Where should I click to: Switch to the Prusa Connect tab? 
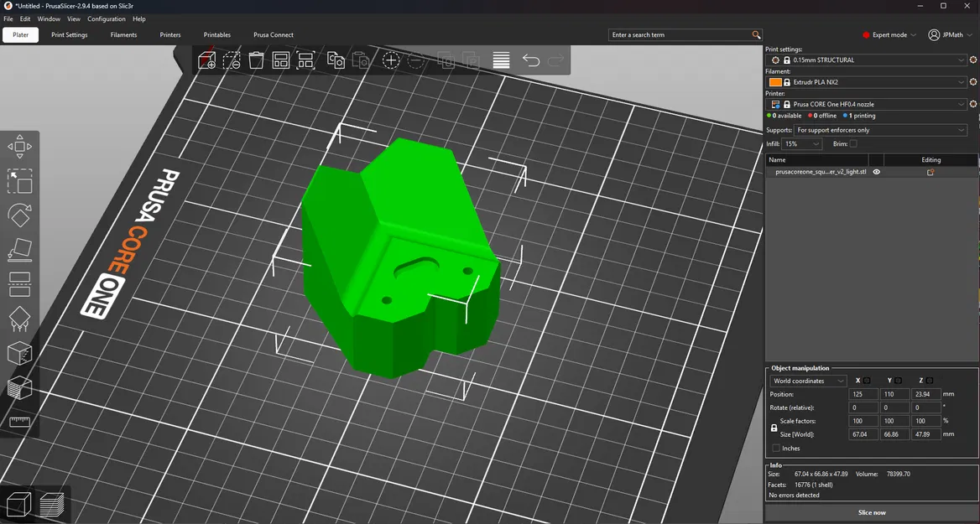[x=274, y=35]
